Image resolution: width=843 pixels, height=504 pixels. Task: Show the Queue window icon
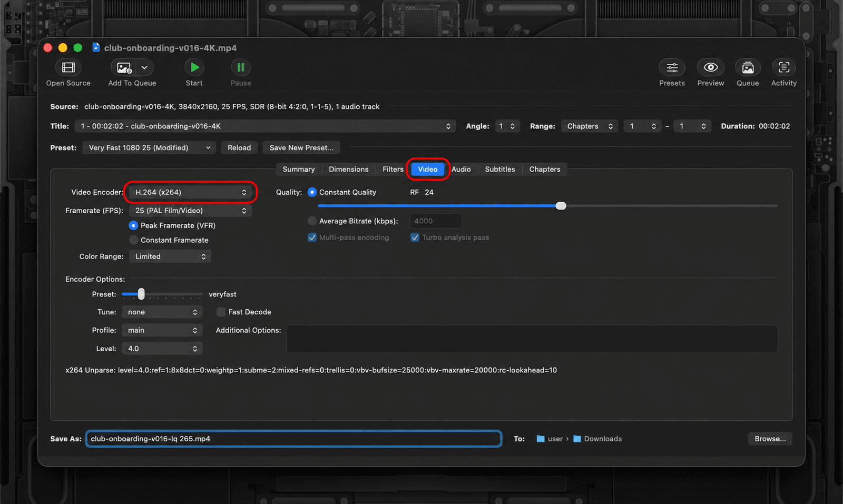(748, 67)
